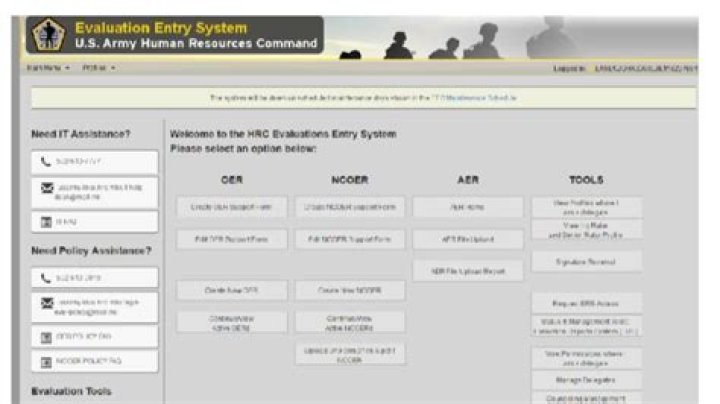
Task: Click the logged-in user name text
Action: 646,68
